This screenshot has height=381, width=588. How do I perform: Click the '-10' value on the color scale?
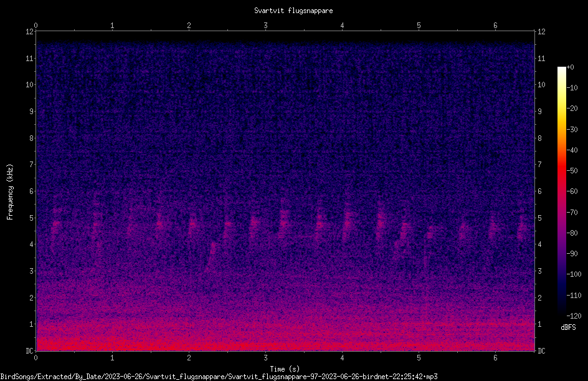pos(572,88)
